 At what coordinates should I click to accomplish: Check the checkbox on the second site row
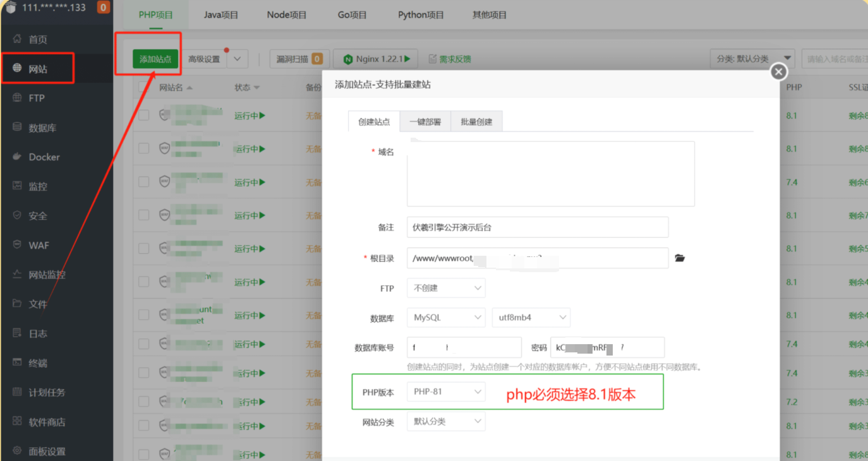click(143, 148)
